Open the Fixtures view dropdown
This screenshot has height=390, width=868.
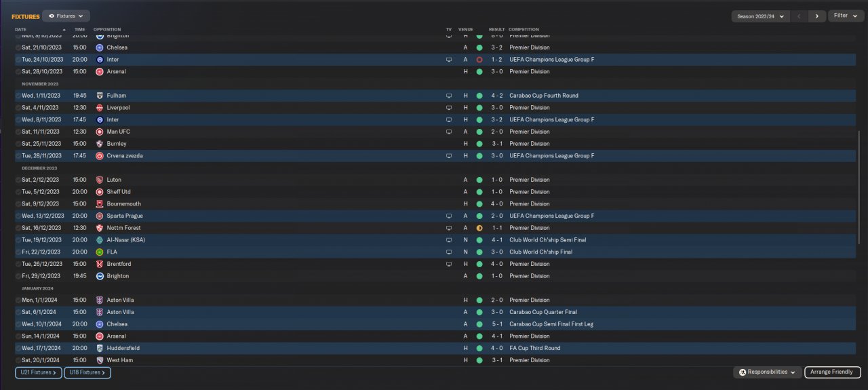coord(66,16)
